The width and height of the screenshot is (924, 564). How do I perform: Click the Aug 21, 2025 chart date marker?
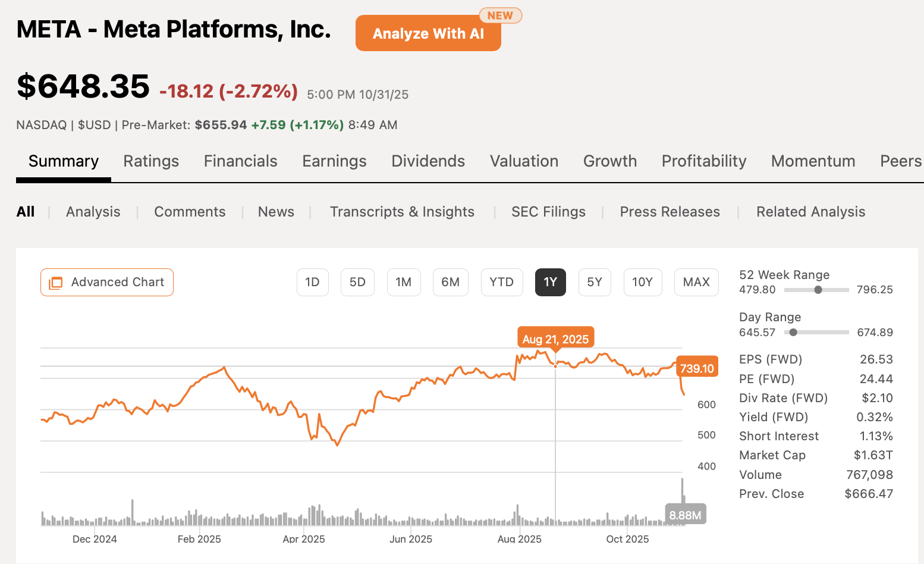click(555, 339)
